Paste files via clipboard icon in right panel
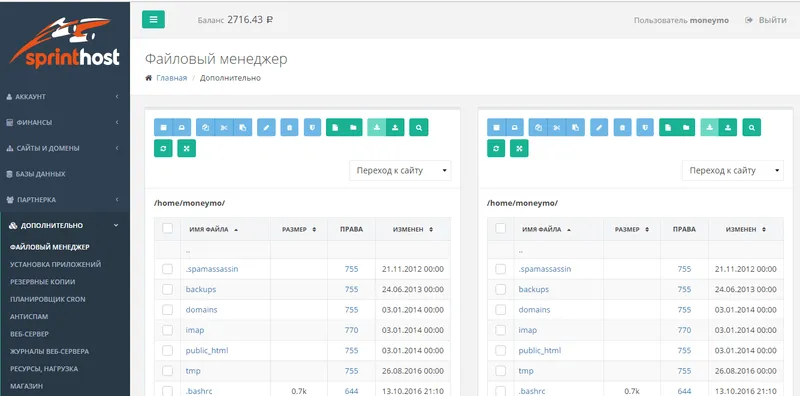The image size is (800, 396). [x=576, y=127]
